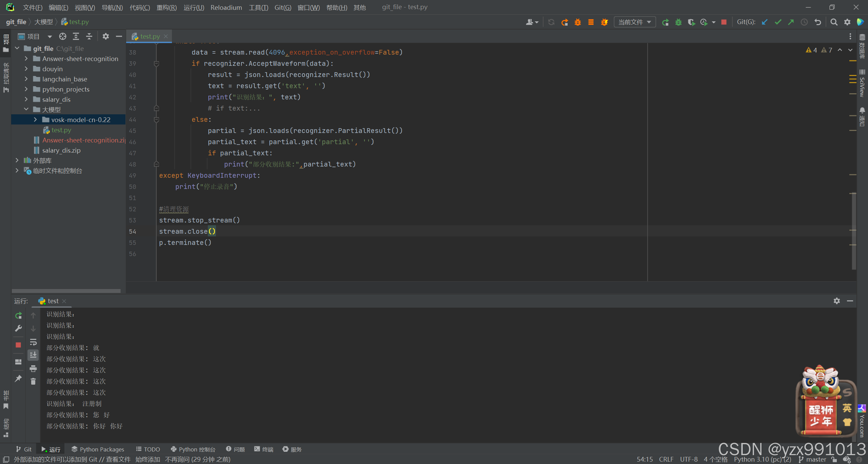Image resolution: width=868 pixels, height=464 pixels.
Task: Clear run console with trash icon
Action: coord(33,382)
